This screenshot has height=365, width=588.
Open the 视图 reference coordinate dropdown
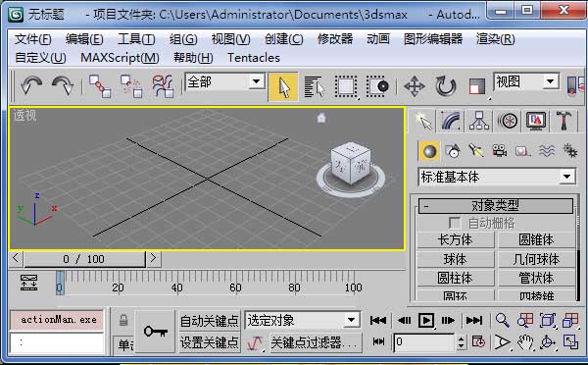pos(526,81)
